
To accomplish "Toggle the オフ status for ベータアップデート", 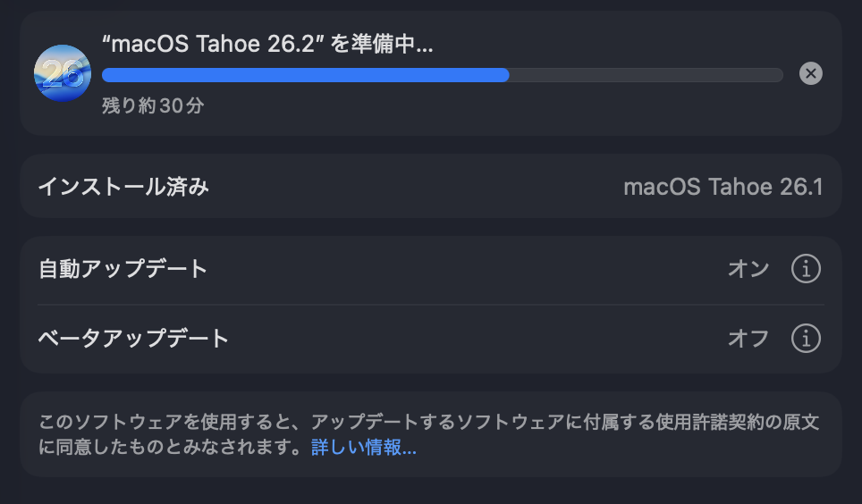I will click(x=748, y=339).
